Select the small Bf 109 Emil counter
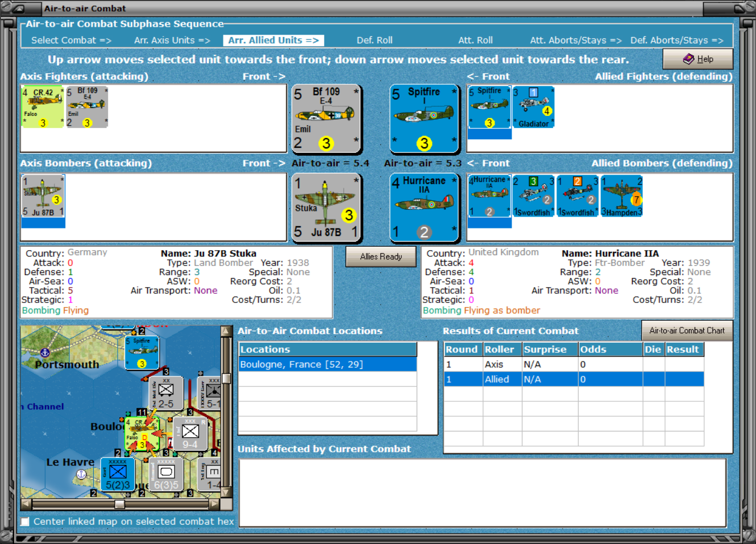Viewport: 756px width, 544px height. [87, 107]
